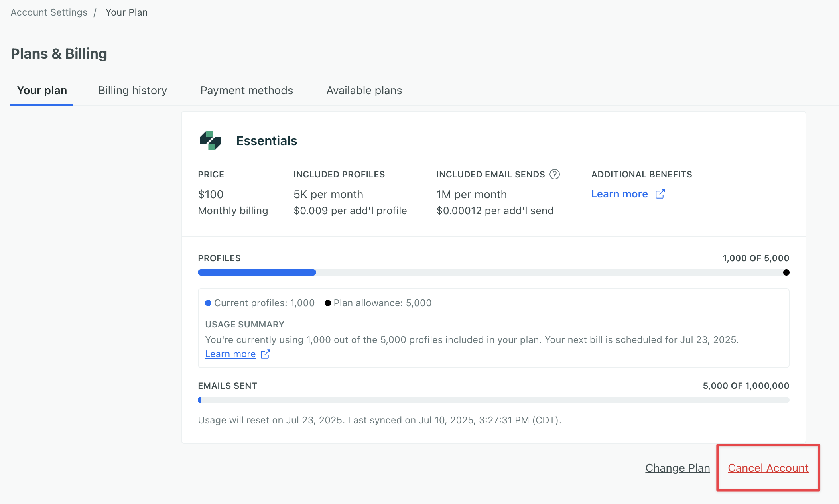
Task: Select the Your plan tab
Action: point(42,91)
